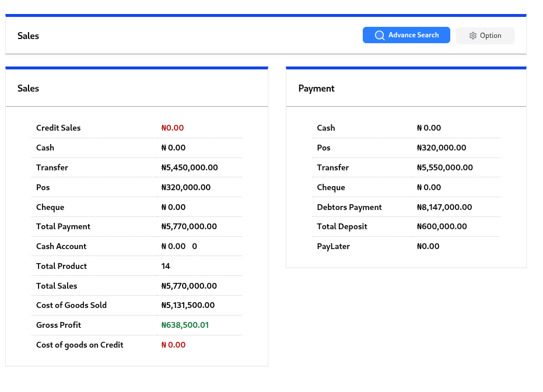
Task: Select the Cost of goods on Credit value
Action: pyautogui.click(x=173, y=345)
